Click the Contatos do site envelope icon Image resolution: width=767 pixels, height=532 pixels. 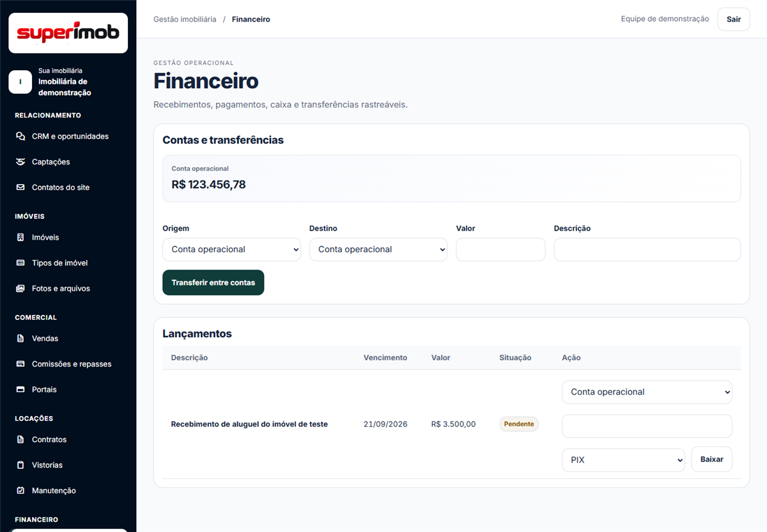(x=20, y=187)
